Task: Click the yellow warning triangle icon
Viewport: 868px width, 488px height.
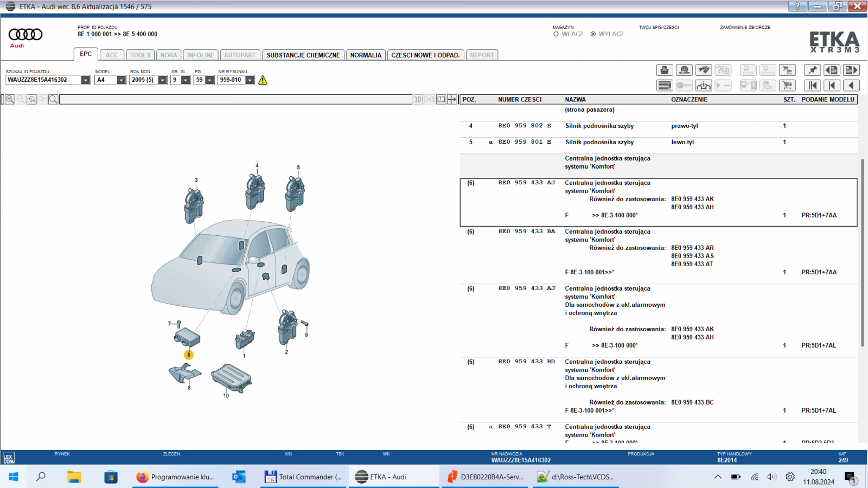Action: click(263, 80)
